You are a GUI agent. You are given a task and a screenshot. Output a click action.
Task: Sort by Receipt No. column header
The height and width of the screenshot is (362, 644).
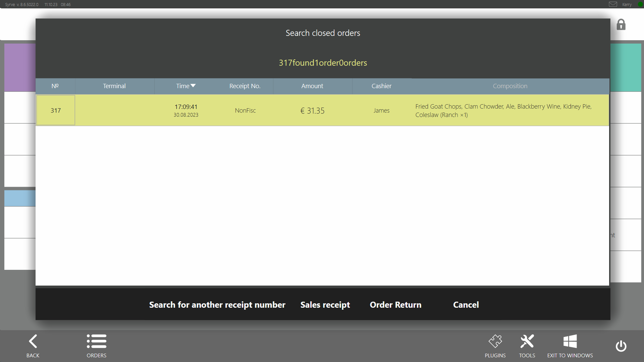(245, 86)
